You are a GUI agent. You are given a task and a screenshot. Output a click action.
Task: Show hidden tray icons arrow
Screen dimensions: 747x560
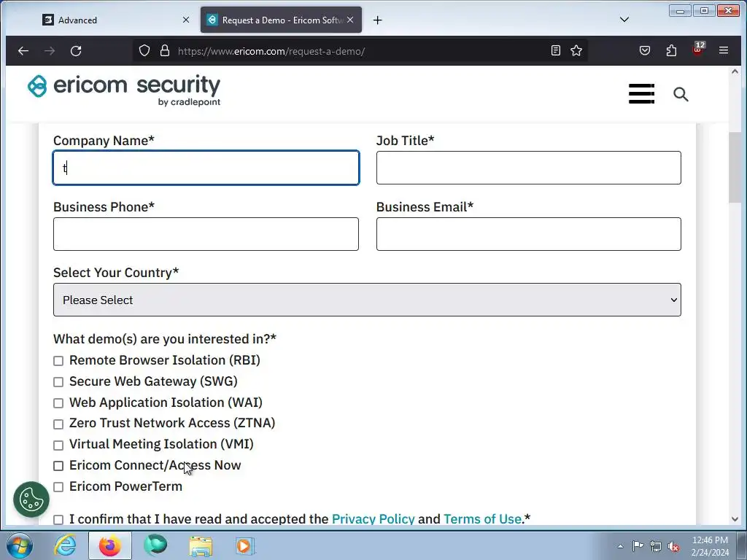pyautogui.click(x=620, y=546)
